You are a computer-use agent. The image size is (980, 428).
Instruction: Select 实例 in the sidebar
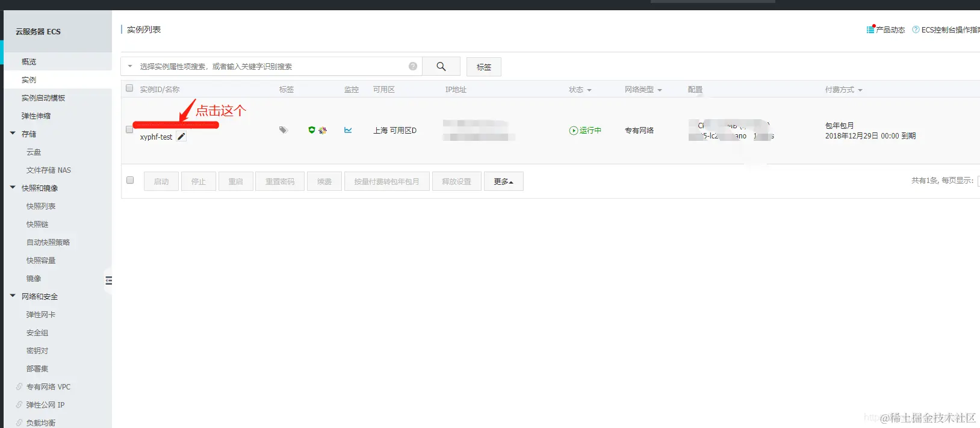coord(29,79)
